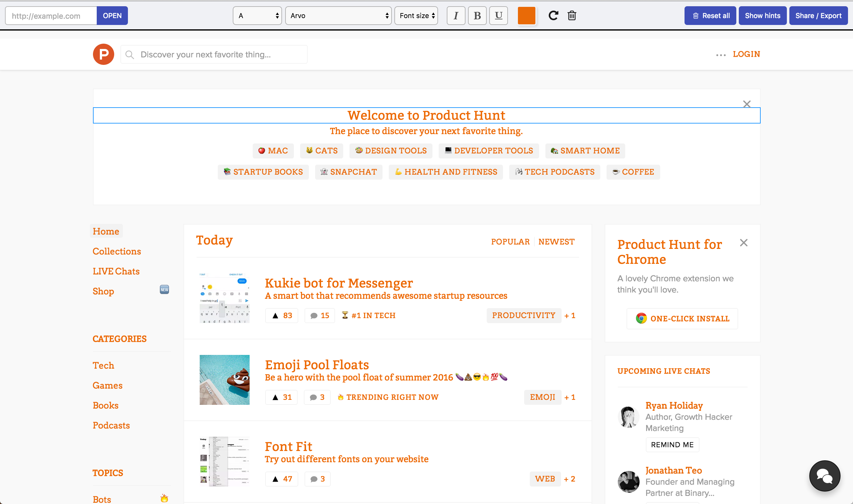
Task: Dismiss the Welcome to Product Hunt banner
Action: [x=746, y=104]
